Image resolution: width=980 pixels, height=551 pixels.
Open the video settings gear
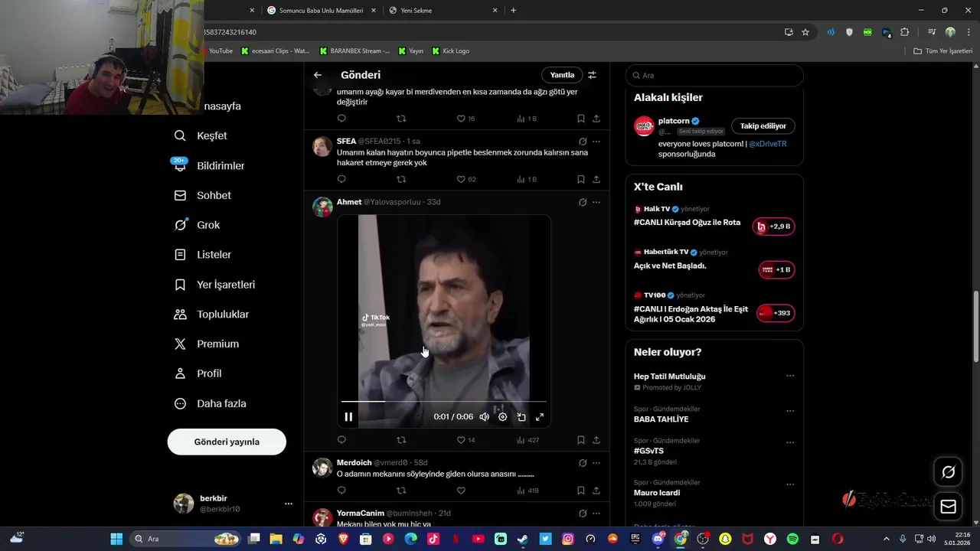[503, 417]
